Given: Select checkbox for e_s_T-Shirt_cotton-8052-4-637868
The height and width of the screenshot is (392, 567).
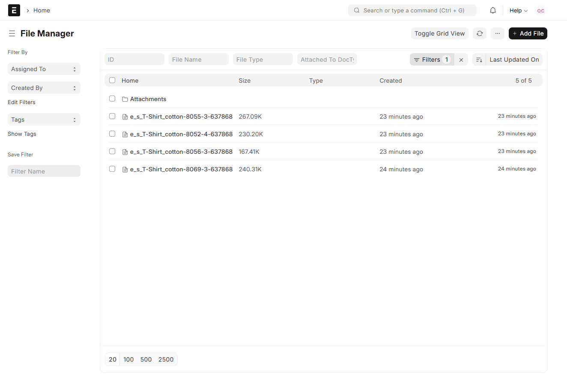Looking at the screenshot, I should click(x=112, y=134).
